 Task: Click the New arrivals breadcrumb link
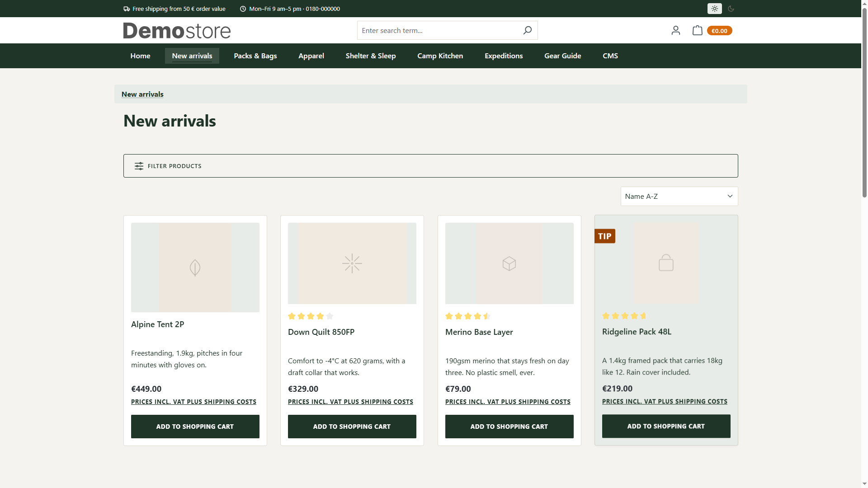pyautogui.click(x=142, y=94)
